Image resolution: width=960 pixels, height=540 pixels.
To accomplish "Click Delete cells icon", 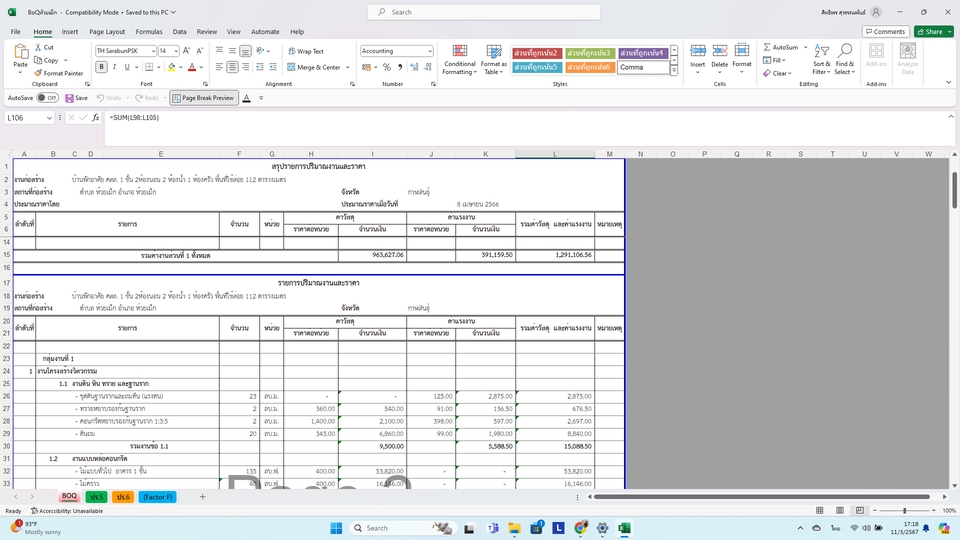I will coord(720,51).
